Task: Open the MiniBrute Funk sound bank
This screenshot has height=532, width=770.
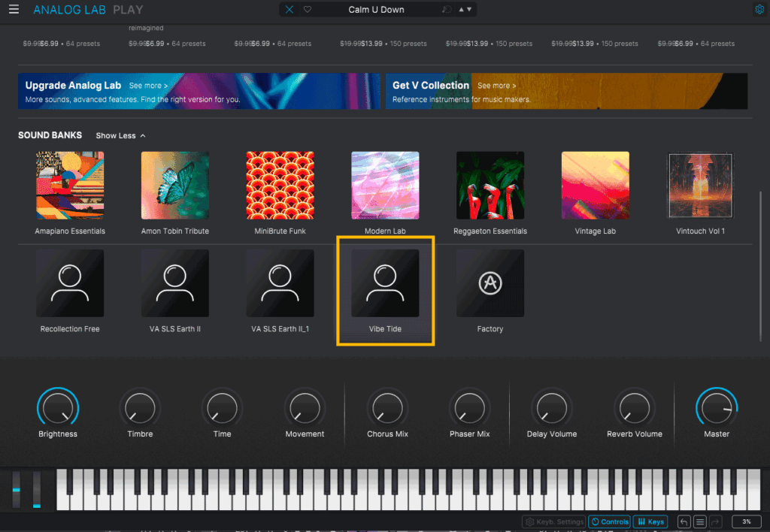Action: pyautogui.click(x=280, y=193)
